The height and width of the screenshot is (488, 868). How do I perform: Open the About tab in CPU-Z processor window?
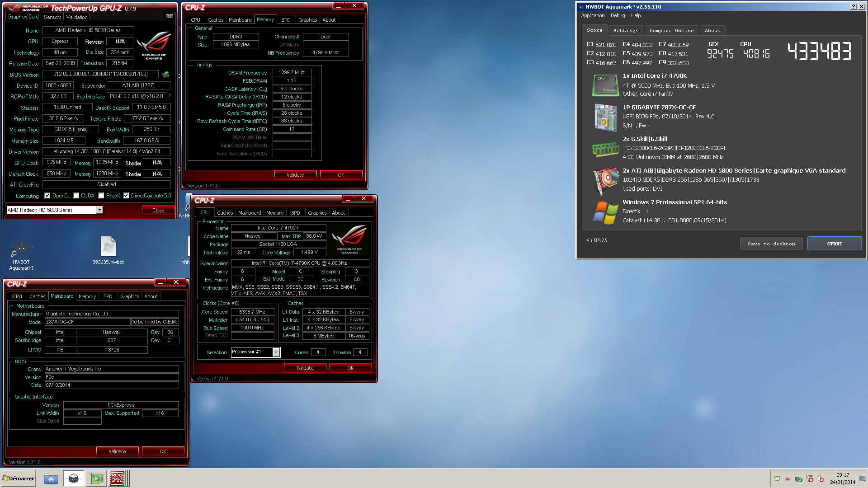tap(338, 213)
